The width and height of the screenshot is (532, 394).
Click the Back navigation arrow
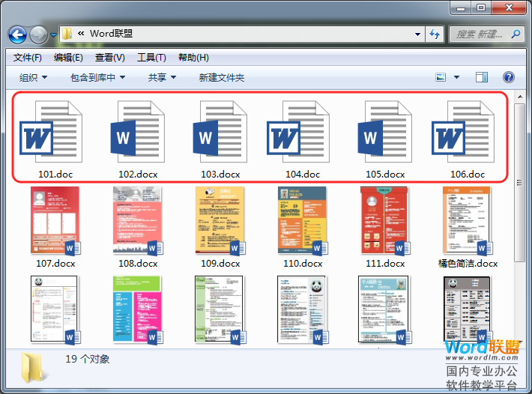coord(18,34)
